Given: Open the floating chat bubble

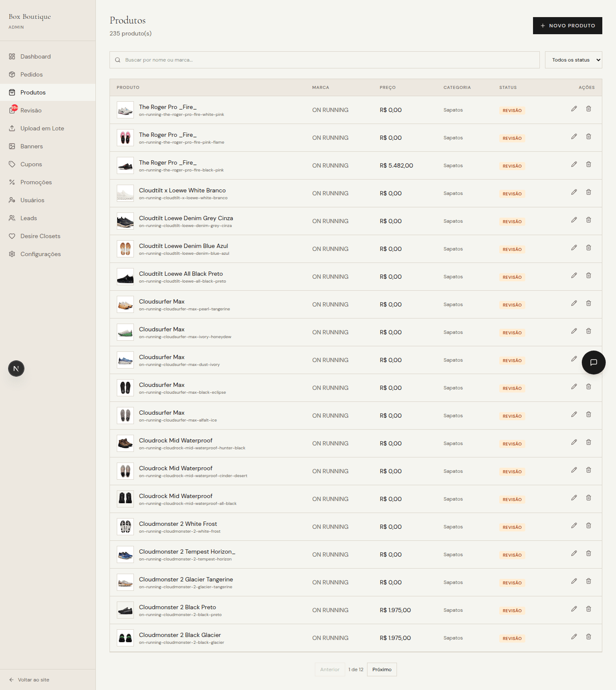Looking at the screenshot, I should coord(594,363).
